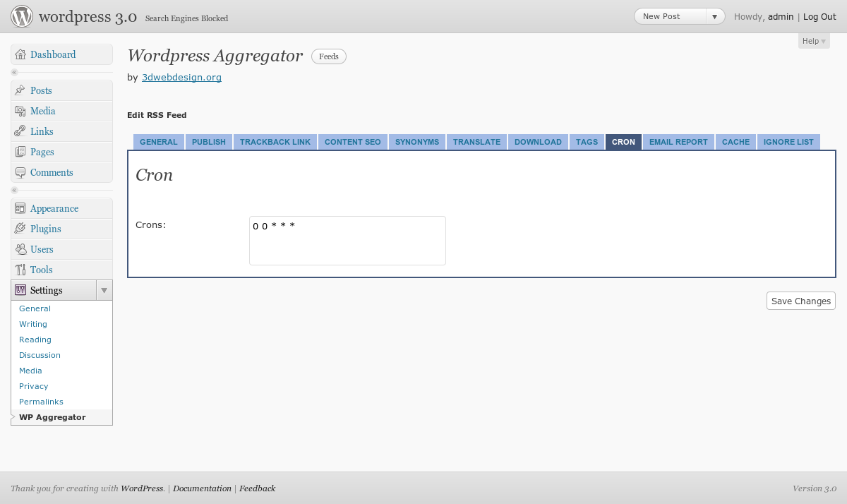
Task: Click the Comments speech bubble icon
Action: point(20,172)
